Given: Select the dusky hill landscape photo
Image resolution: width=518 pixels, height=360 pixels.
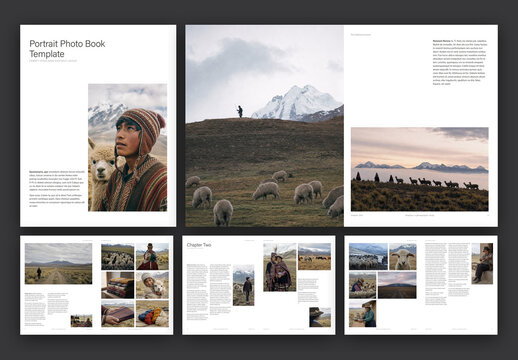Looking at the screenshot, I should click(x=397, y=285).
